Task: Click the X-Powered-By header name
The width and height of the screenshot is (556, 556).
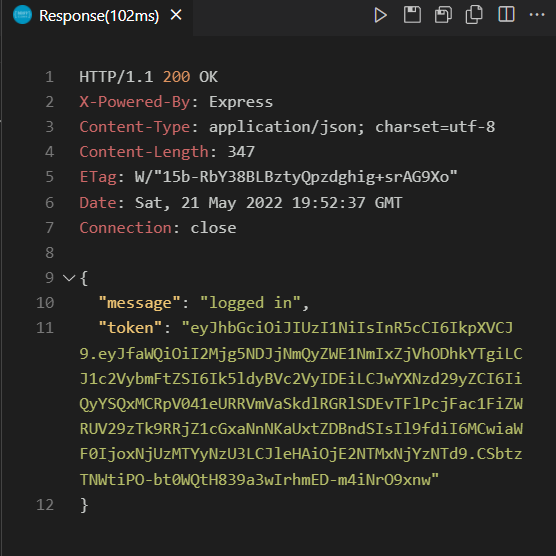Action: pos(135,102)
